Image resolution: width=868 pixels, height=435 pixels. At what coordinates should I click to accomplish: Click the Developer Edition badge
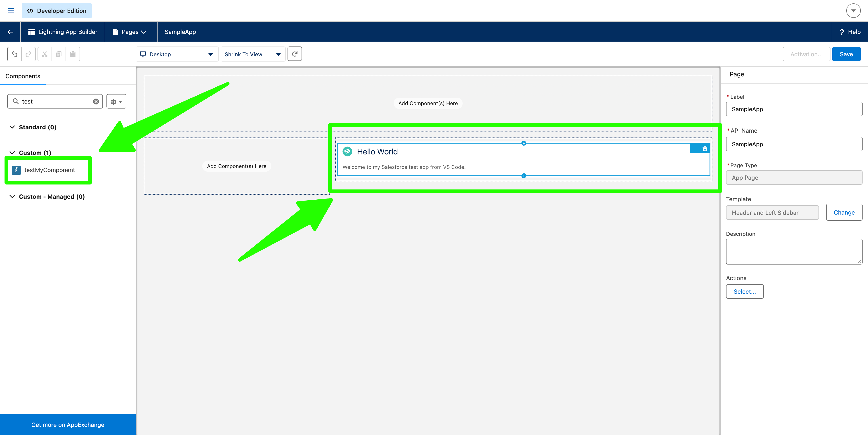57,11
